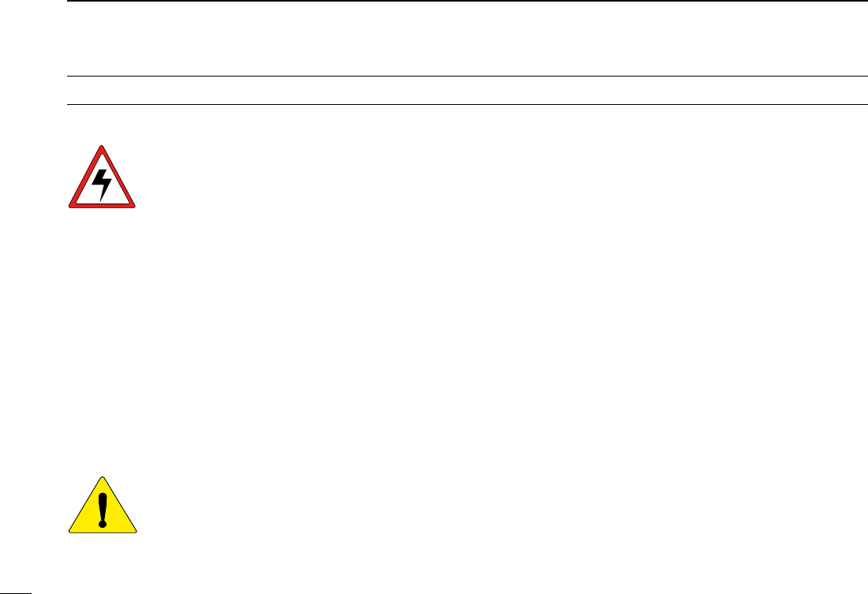Click the top apex of the red triangle
Screen dimensions: 868x594
(102, 148)
